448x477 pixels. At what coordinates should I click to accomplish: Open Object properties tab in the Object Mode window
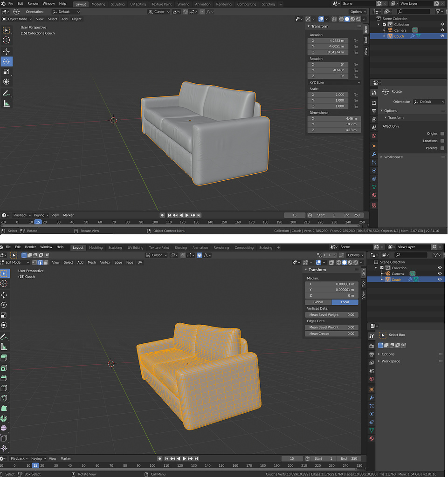374,146
